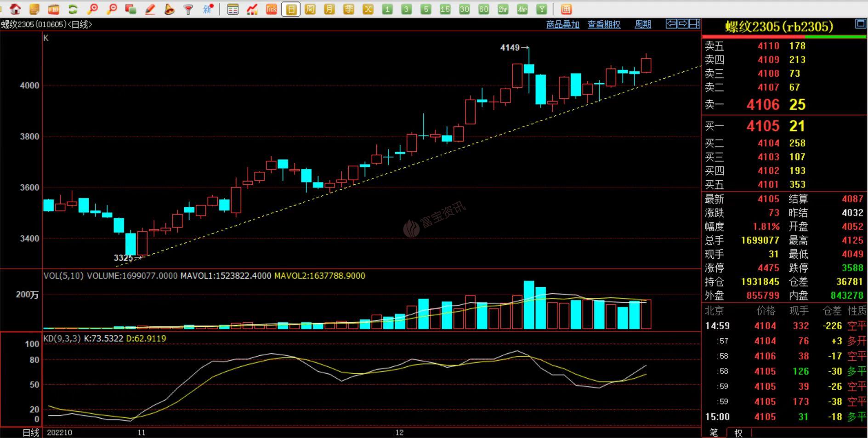Switch to 4hr chart period
Image resolution: width=868 pixels, height=438 pixels.
(x=522, y=9)
